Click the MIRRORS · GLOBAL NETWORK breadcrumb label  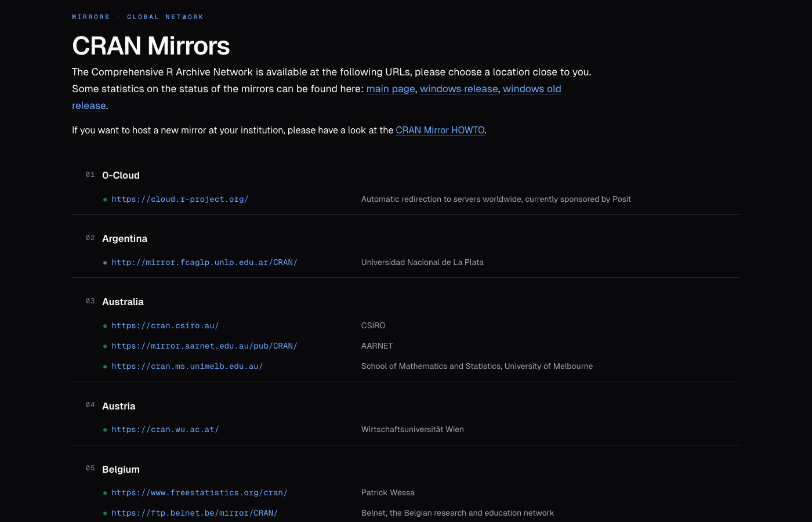pos(137,17)
